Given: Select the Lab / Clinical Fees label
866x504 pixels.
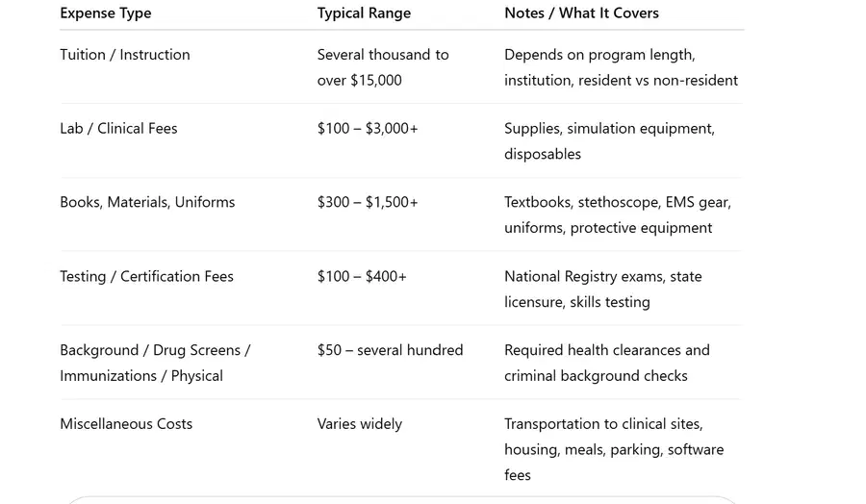Looking at the screenshot, I should pyautogui.click(x=118, y=129).
